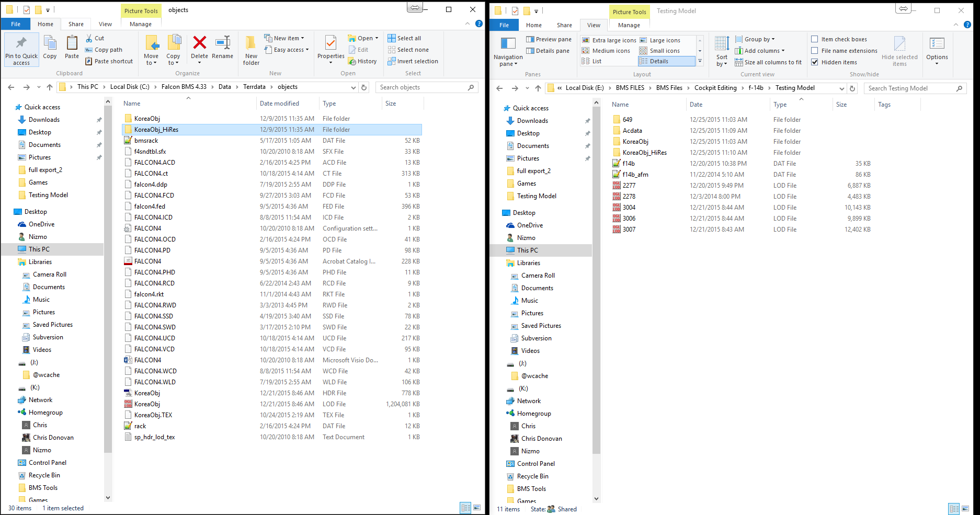Click Hide selected items button
This screenshot has height=515, width=980.
tap(899, 51)
